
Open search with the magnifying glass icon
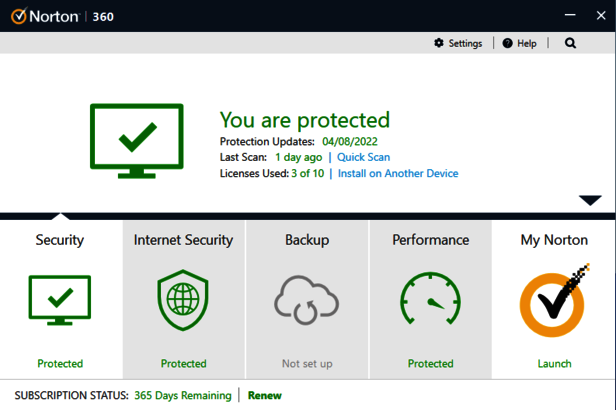point(570,43)
